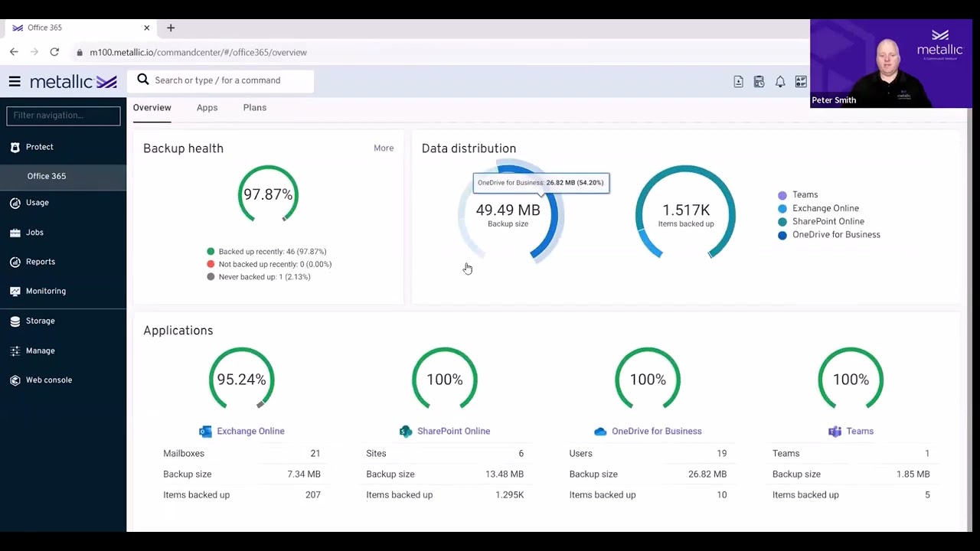
Task: Click "Backed up recently: 46 (97.87%)"
Action: click(x=273, y=252)
